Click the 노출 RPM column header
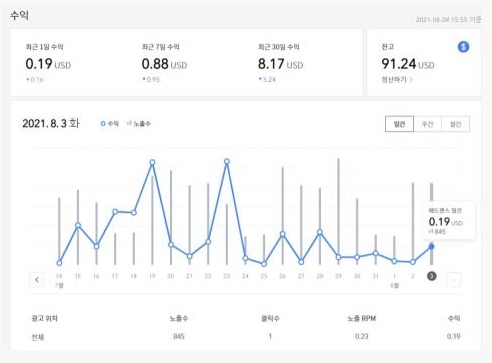Screen dimensions: 492x363 362,318
